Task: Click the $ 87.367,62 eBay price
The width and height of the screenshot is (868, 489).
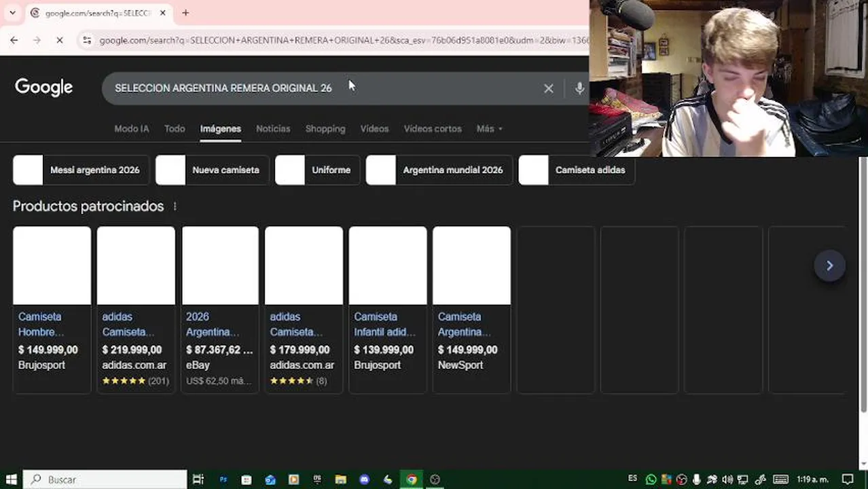Action: pyautogui.click(x=219, y=350)
